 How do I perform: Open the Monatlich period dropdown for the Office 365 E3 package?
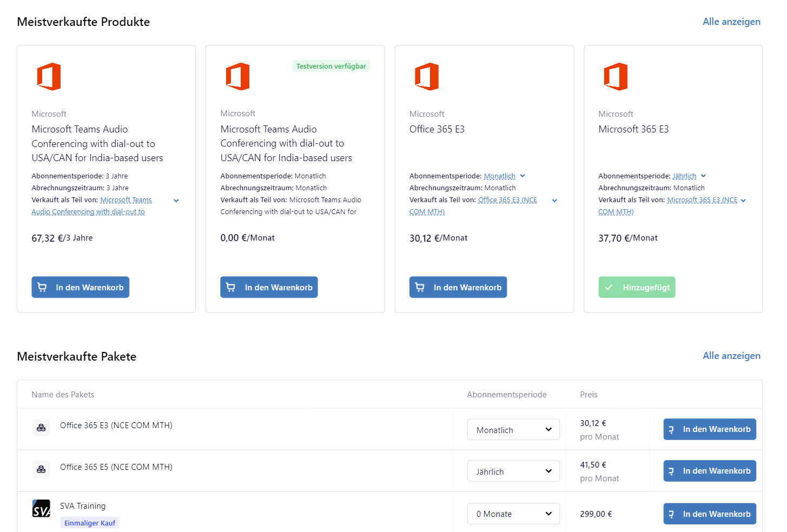[513, 430]
